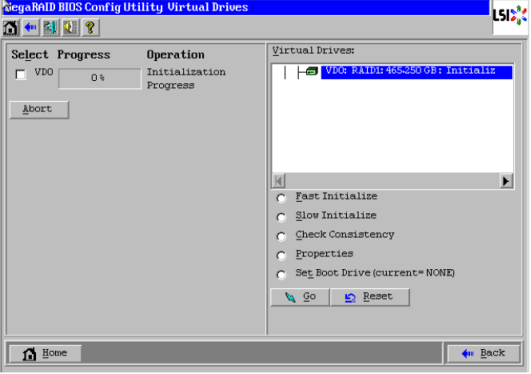Choose the Properties radio button
Viewport: 531px width, 374px height.
pyautogui.click(x=281, y=255)
